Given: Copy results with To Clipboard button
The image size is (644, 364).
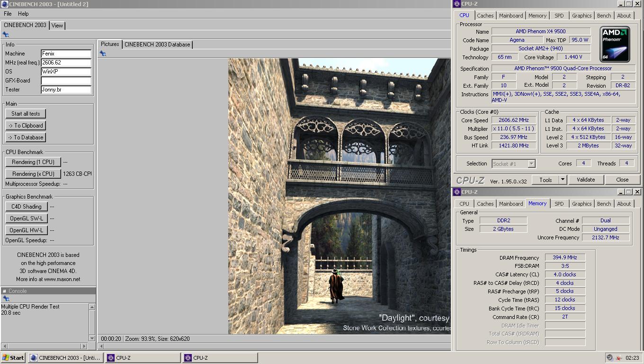Looking at the screenshot, I should [x=26, y=126].
